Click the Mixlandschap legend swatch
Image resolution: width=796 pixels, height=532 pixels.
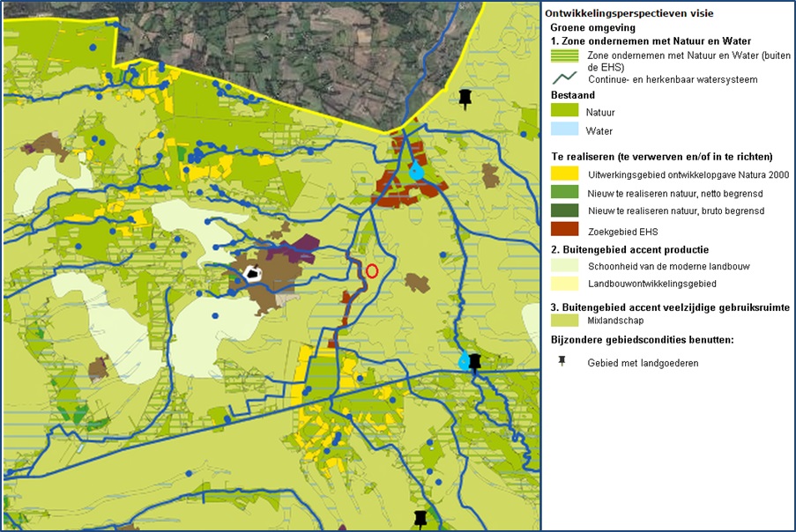(564, 320)
